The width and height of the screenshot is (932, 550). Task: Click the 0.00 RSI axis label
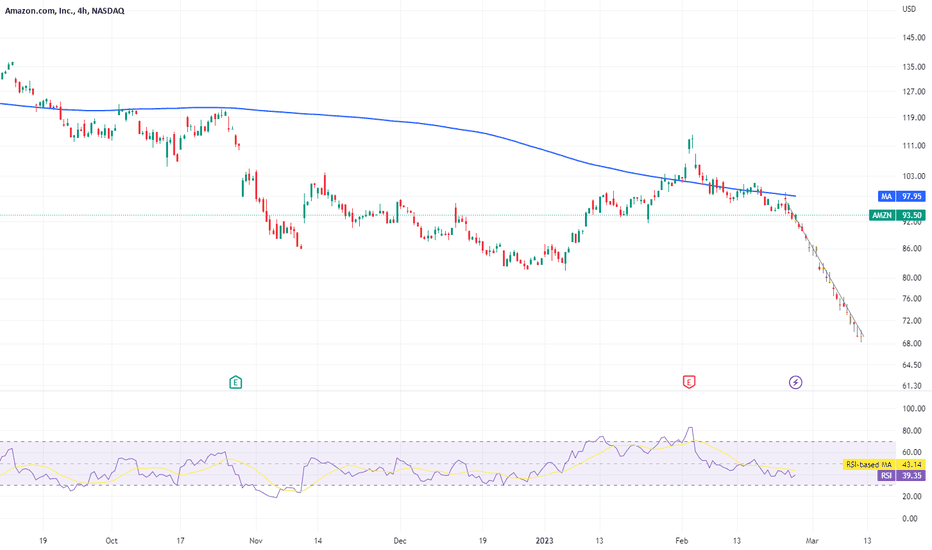[x=910, y=518]
